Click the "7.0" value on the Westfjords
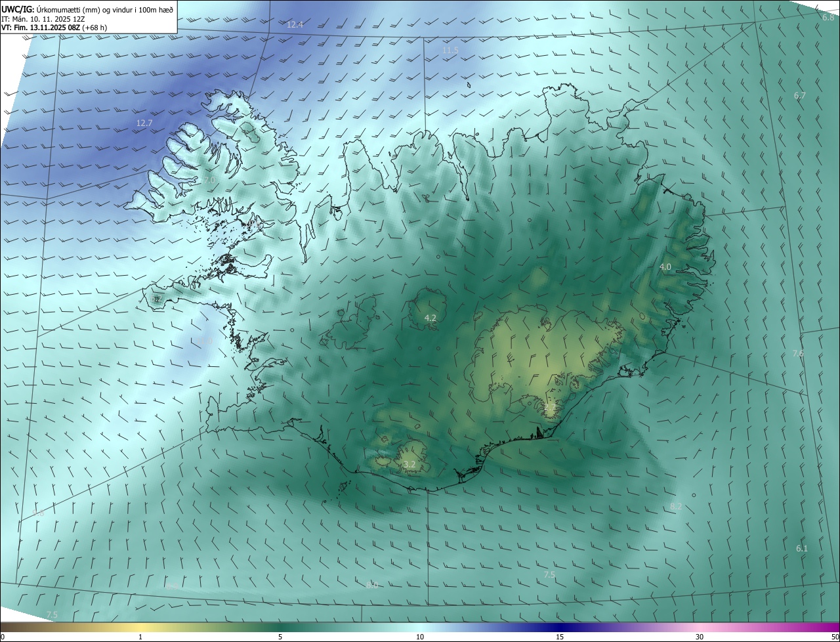The image size is (840, 642). [209, 180]
